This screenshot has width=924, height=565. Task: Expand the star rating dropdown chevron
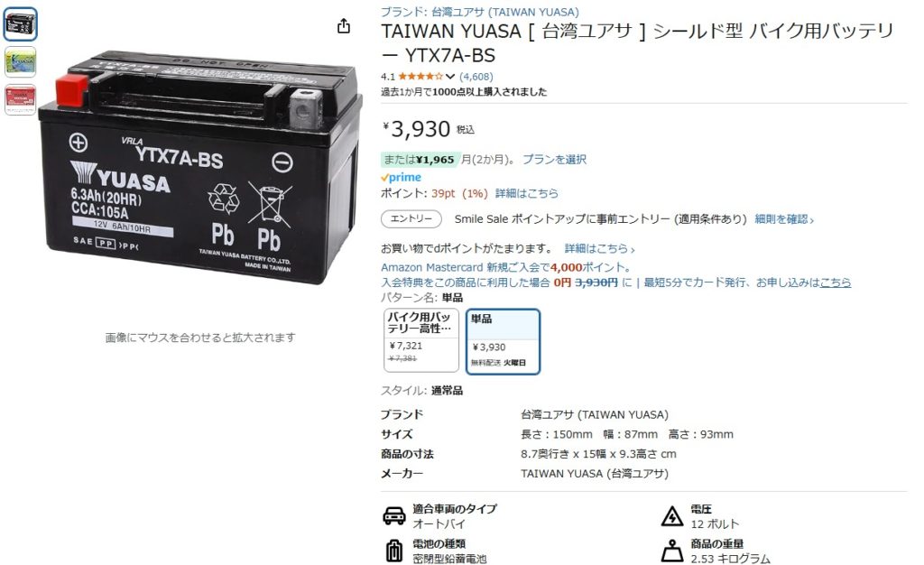[450, 77]
